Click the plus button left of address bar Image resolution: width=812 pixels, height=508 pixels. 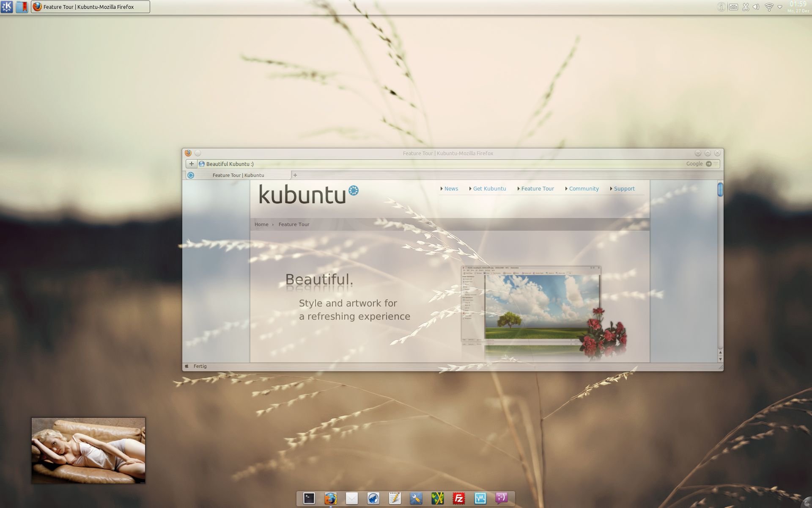(192, 164)
